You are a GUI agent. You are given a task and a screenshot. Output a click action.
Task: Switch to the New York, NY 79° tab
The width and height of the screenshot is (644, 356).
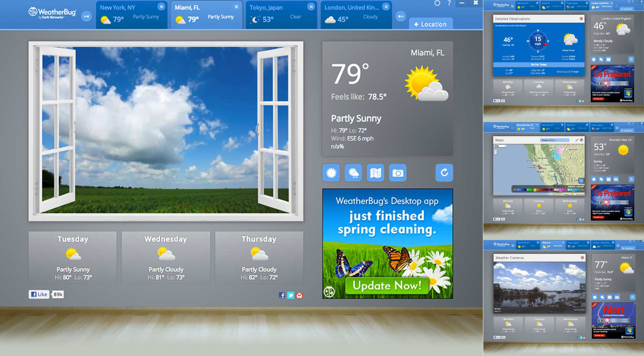click(131, 15)
